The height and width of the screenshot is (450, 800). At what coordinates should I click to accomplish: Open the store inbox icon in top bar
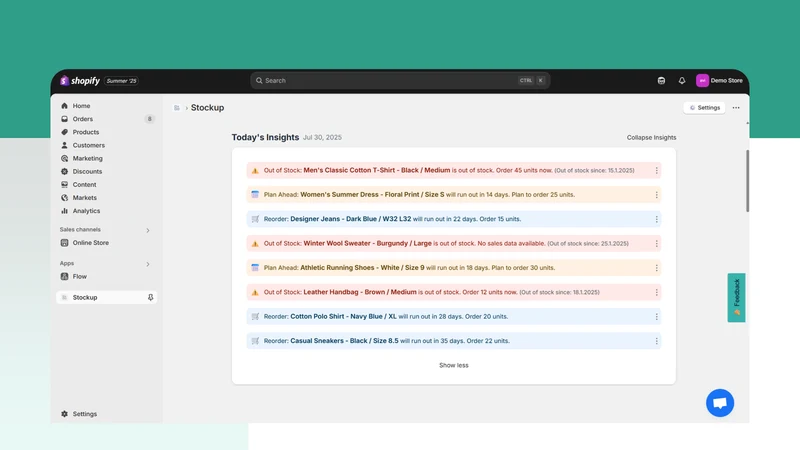point(661,81)
